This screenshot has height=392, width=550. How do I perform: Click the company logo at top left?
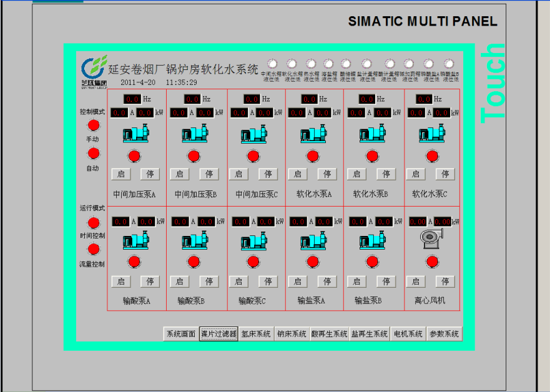point(94,66)
